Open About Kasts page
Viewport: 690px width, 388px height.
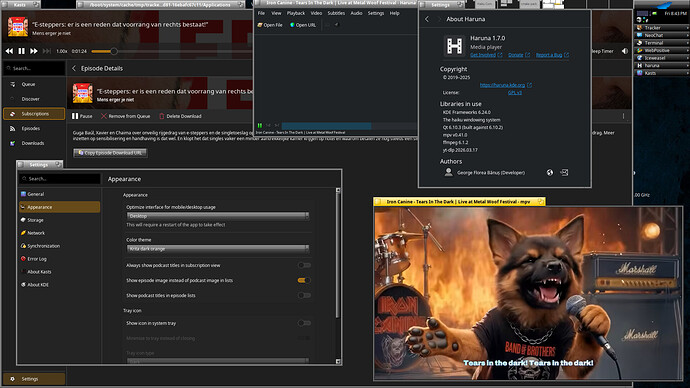tap(59, 272)
